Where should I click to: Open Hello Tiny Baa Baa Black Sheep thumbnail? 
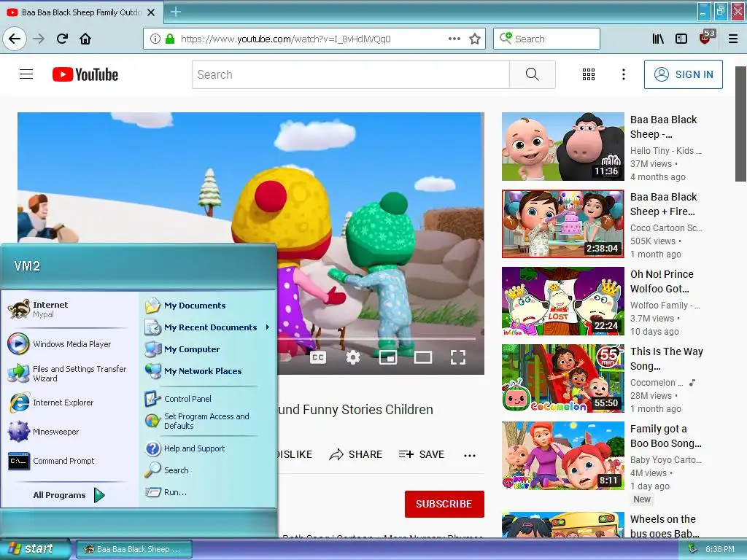562,146
